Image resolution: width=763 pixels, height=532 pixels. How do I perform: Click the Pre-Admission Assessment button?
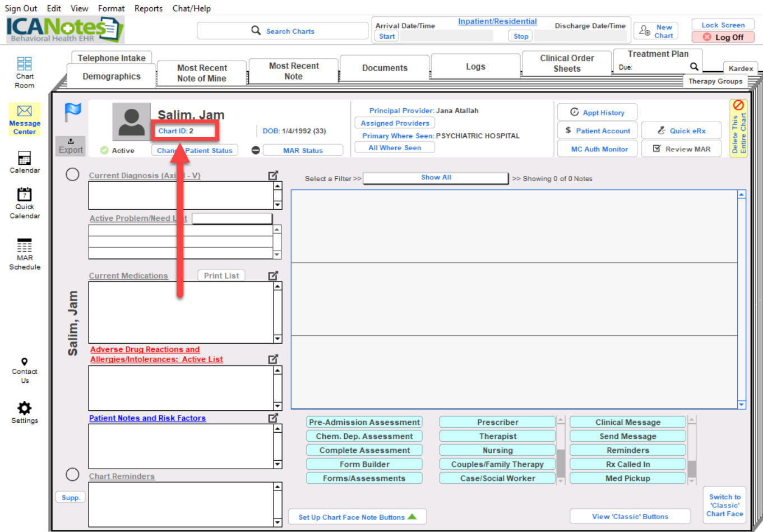364,422
